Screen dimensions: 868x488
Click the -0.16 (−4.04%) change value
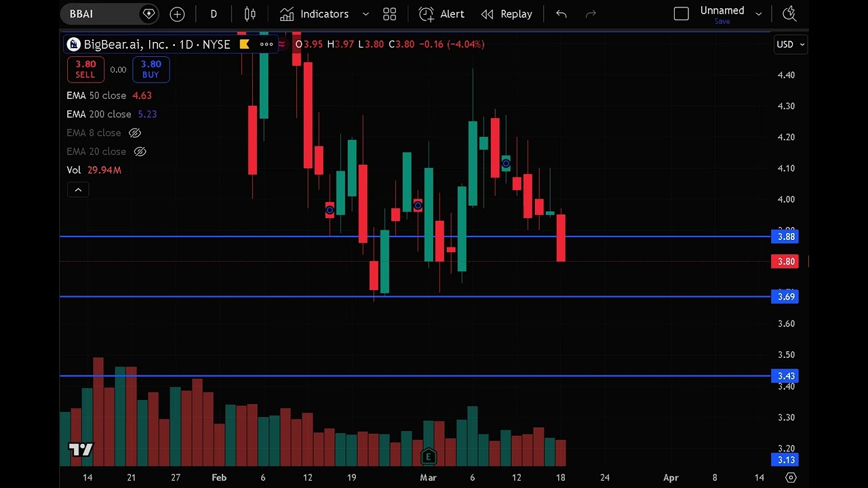[452, 44]
